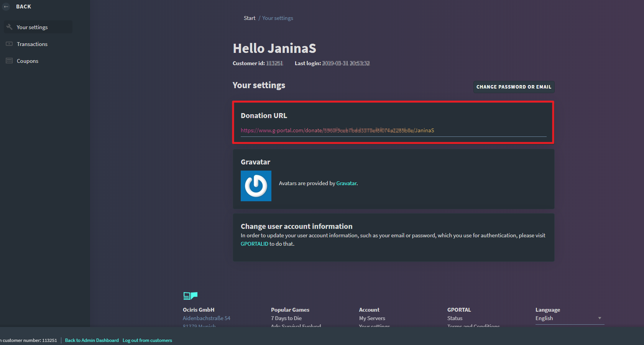Click Back to Admin Dashboard link
644x345 pixels.
coord(92,340)
